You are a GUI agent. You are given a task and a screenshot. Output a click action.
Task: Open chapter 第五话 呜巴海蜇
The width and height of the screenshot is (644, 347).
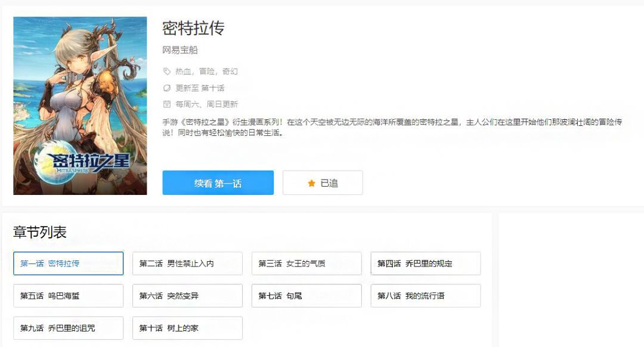click(68, 296)
